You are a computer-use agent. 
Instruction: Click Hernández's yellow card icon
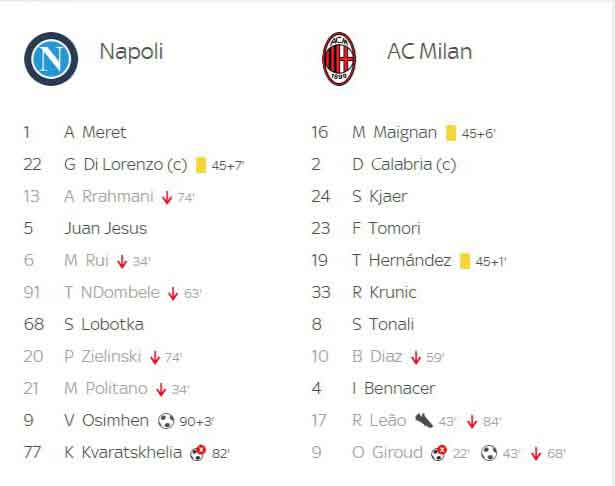465,261
